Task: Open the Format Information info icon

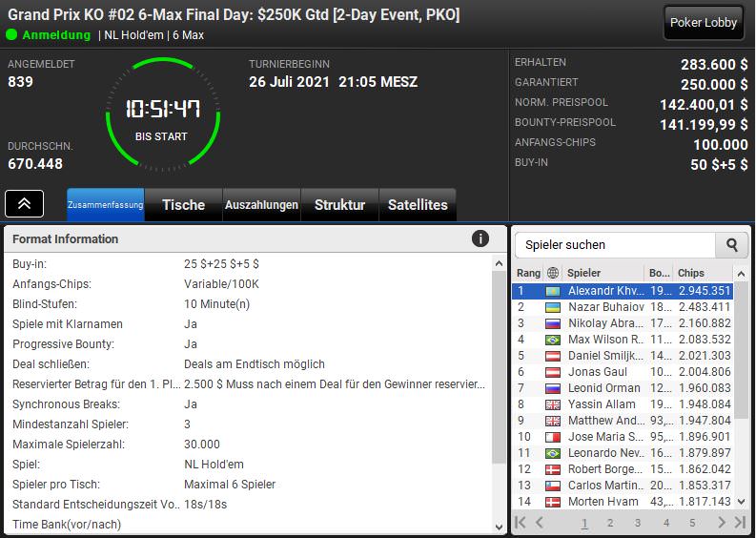Action: pyautogui.click(x=480, y=238)
